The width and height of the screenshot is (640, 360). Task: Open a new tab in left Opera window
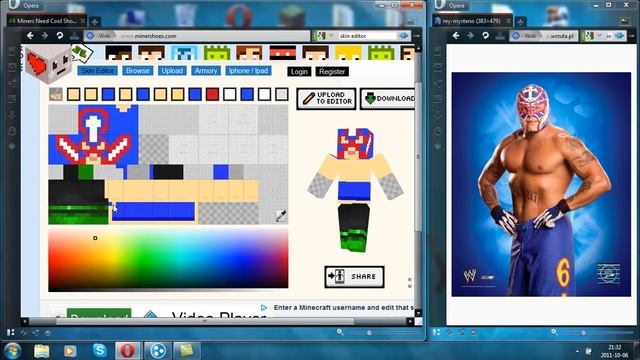pos(94,21)
